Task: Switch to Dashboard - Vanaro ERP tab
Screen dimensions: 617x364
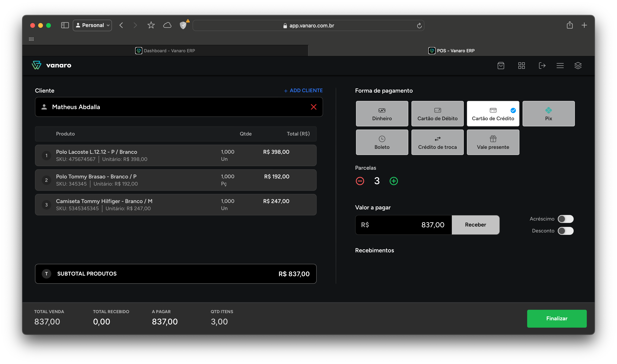Action: (x=165, y=50)
